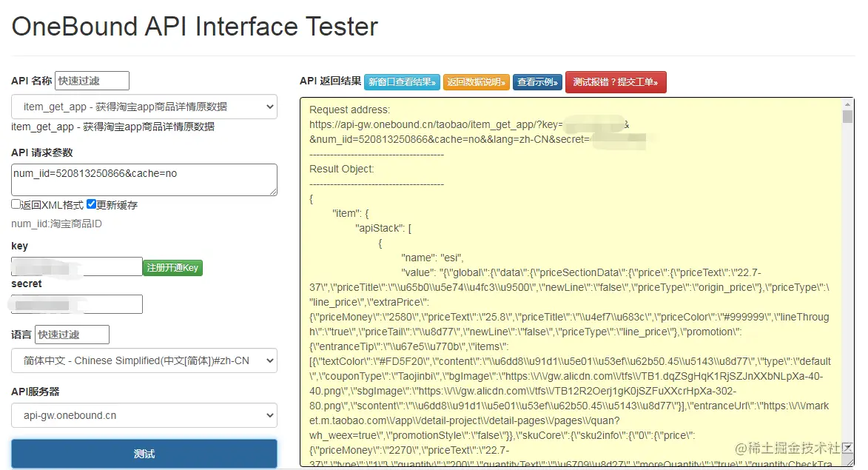
Task: Click the key input field
Action: 77,266
